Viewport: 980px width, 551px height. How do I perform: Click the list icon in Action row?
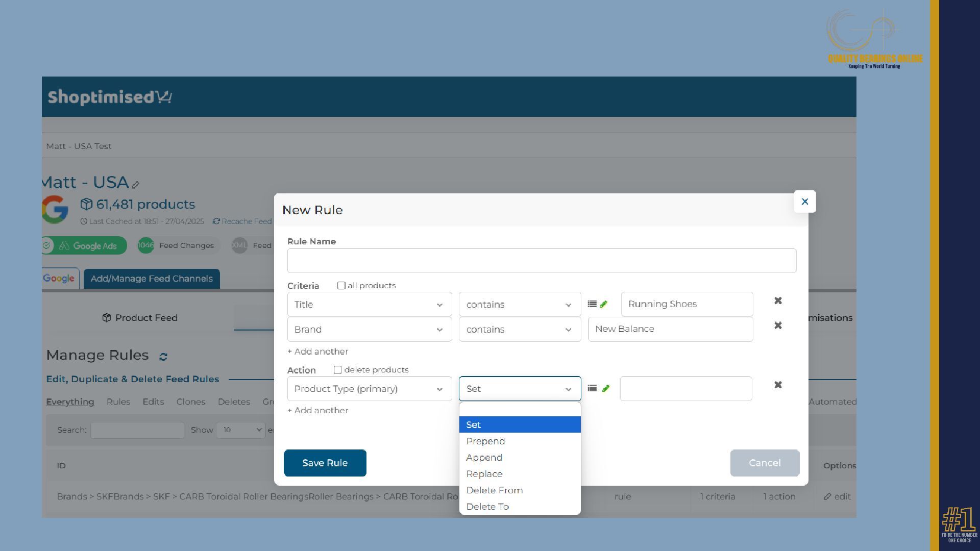click(x=592, y=388)
